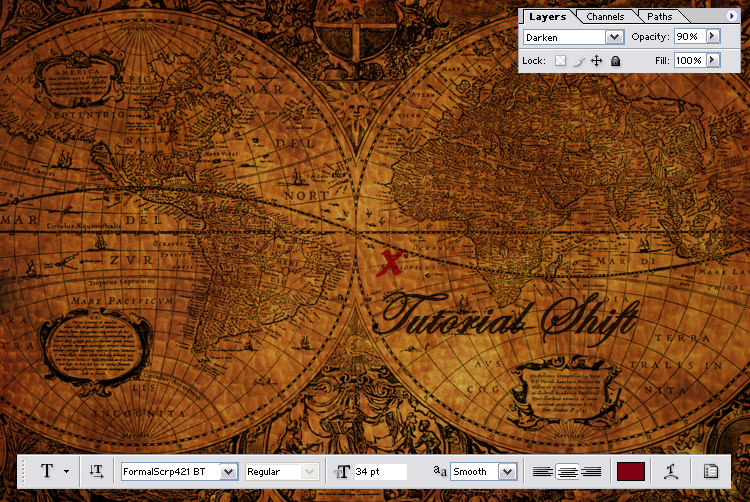Image resolution: width=750 pixels, height=502 pixels.
Task: Click the dark red text color swatch
Action: pyautogui.click(x=631, y=471)
